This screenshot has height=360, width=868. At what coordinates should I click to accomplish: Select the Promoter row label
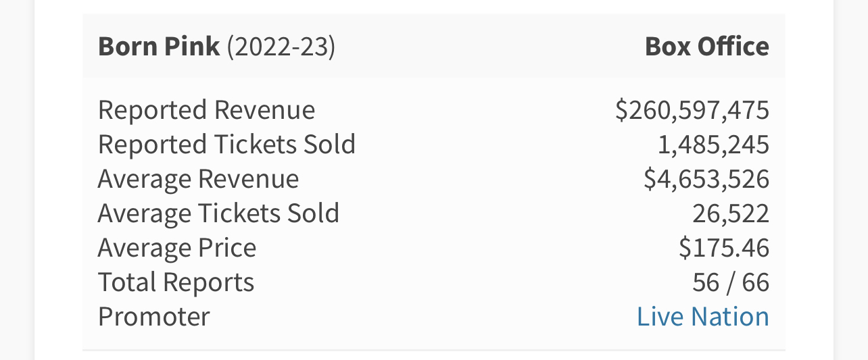pos(154,316)
